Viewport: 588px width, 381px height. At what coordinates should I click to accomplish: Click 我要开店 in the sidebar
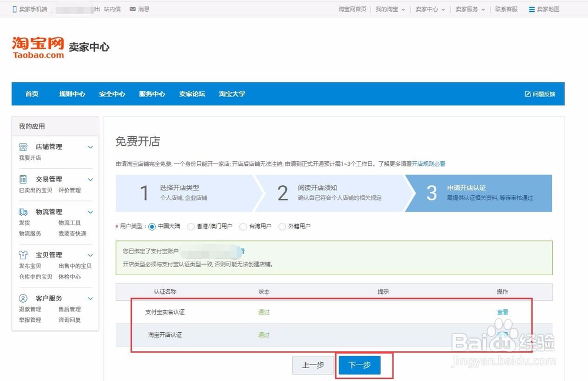[x=30, y=158]
